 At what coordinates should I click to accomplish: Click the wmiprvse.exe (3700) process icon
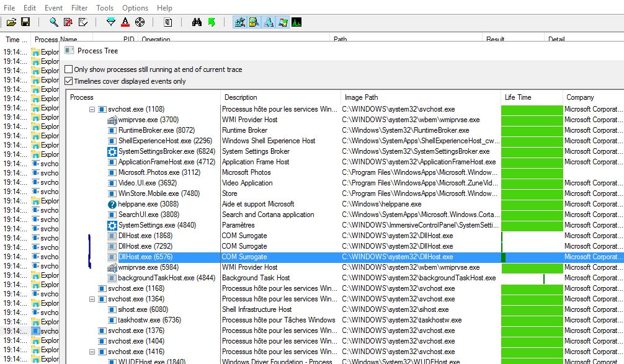tap(112, 120)
